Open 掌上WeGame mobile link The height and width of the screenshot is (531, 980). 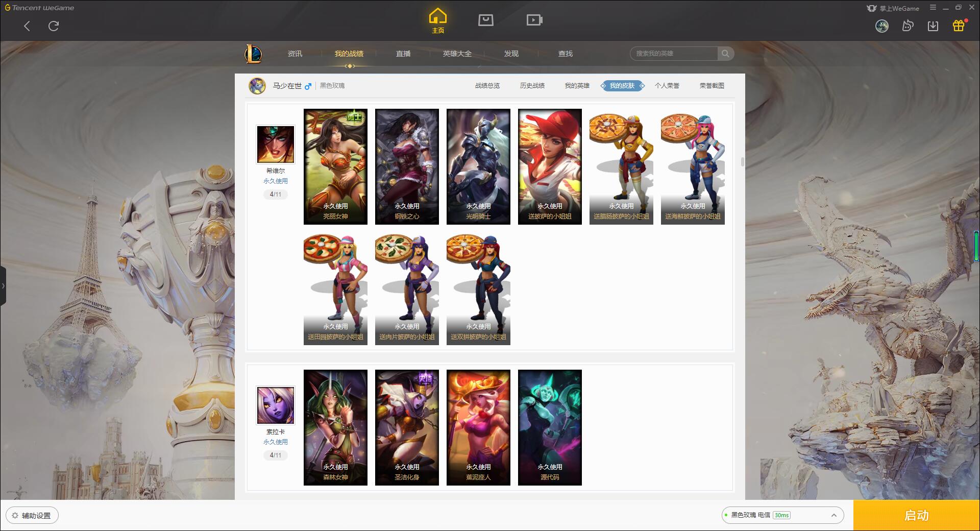[893, 8]
